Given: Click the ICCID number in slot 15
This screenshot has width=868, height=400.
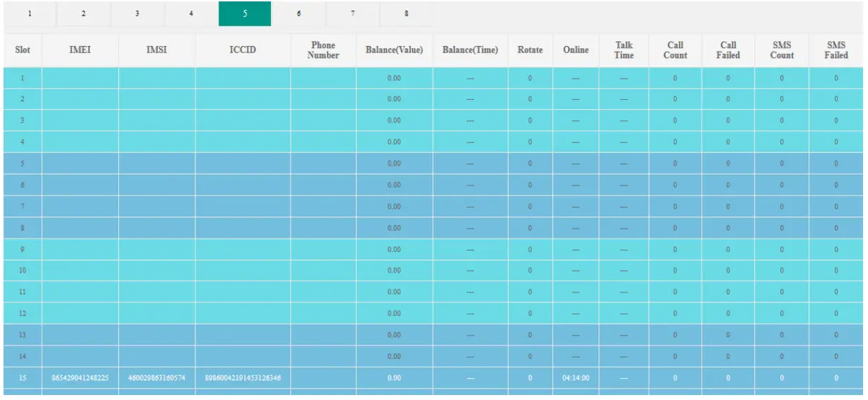Looking at the screenshot, I should [x=243, y=378].
